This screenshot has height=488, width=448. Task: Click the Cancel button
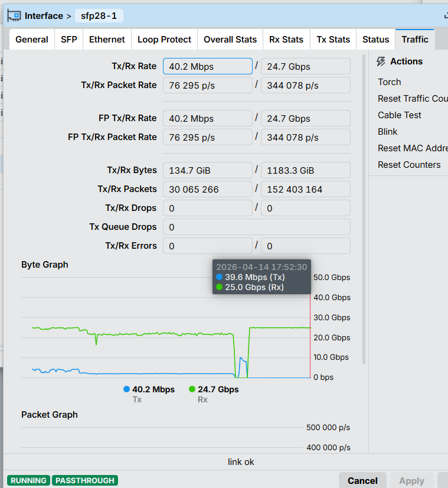point(362,480)
